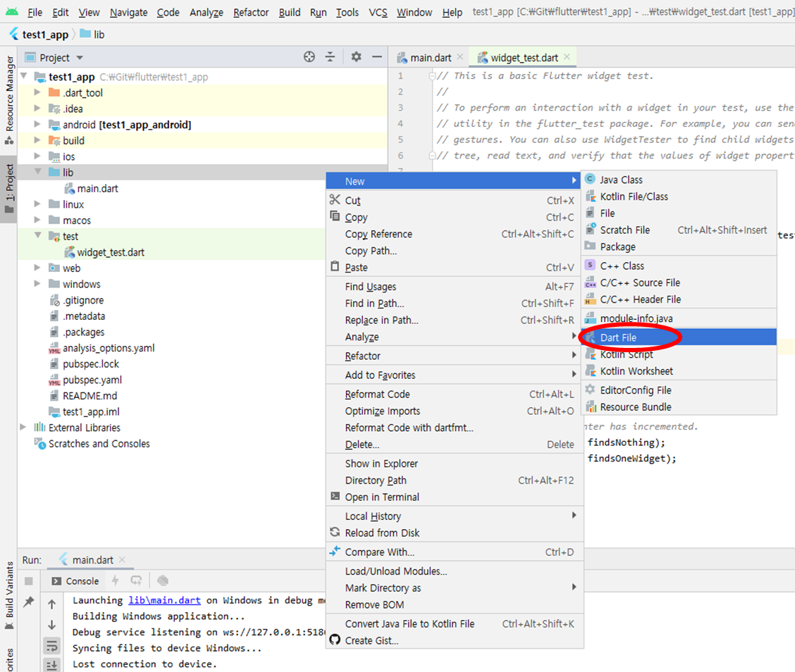Close the main.dart Run tab

pyautogui.click(x=122, y=559)
